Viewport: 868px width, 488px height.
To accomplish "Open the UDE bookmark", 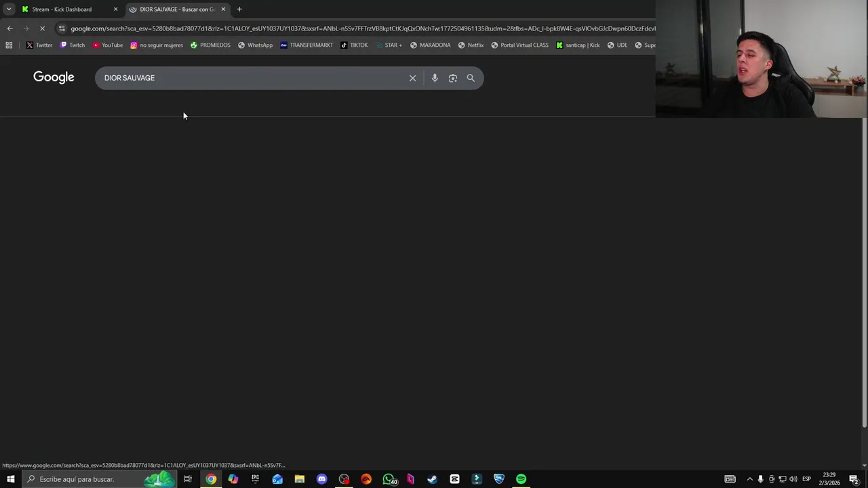I will click(x=617, y=45).
